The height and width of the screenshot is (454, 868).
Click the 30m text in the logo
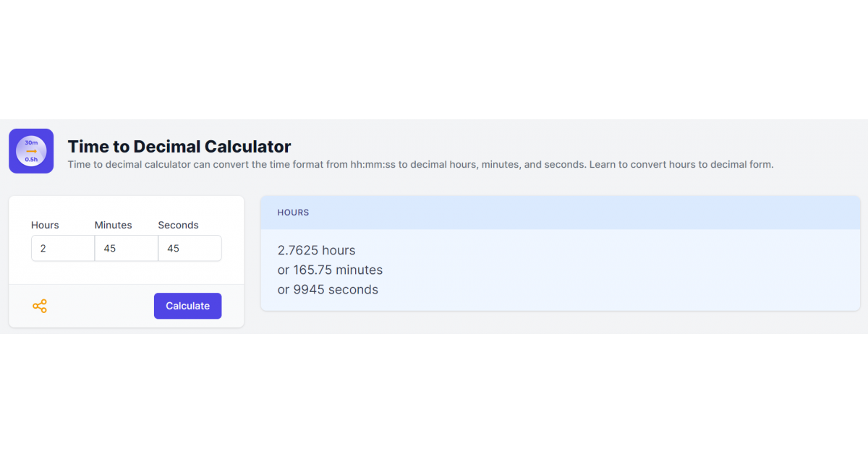pos(31,142)
